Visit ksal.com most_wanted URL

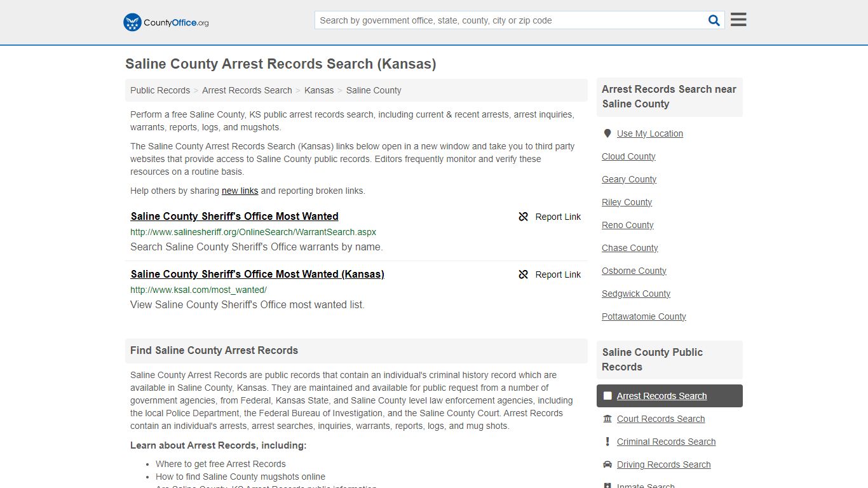[x=198, y=290]
